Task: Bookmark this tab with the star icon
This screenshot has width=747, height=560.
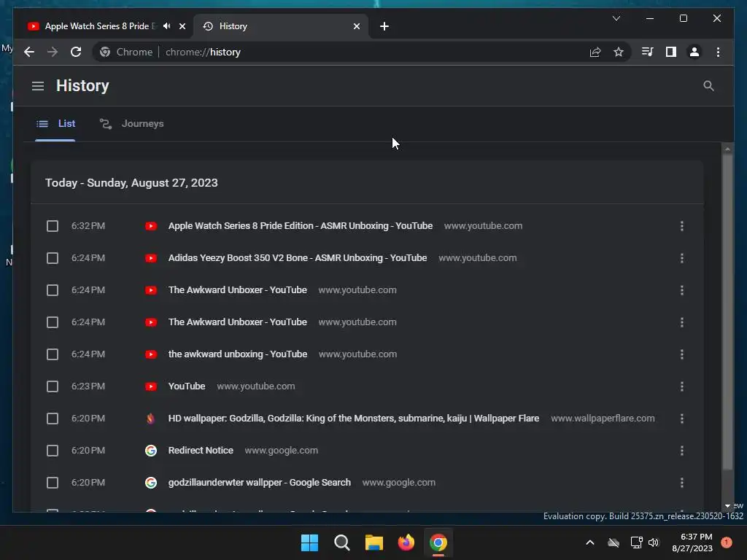Action: (619, 52)
